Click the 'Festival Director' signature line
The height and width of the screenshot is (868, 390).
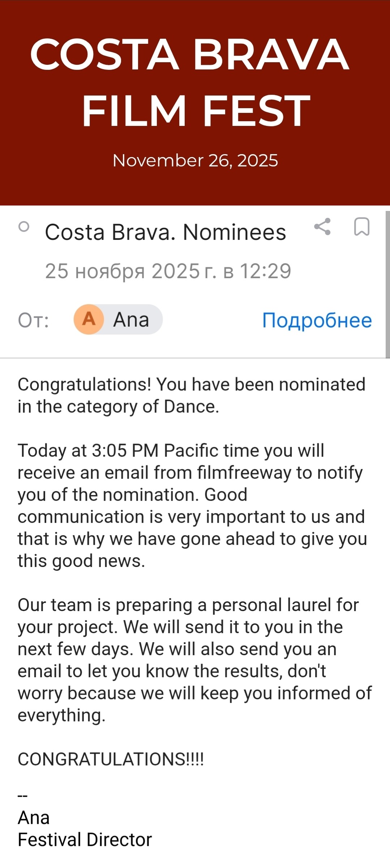pyautogui.click(x=85, y=840)
